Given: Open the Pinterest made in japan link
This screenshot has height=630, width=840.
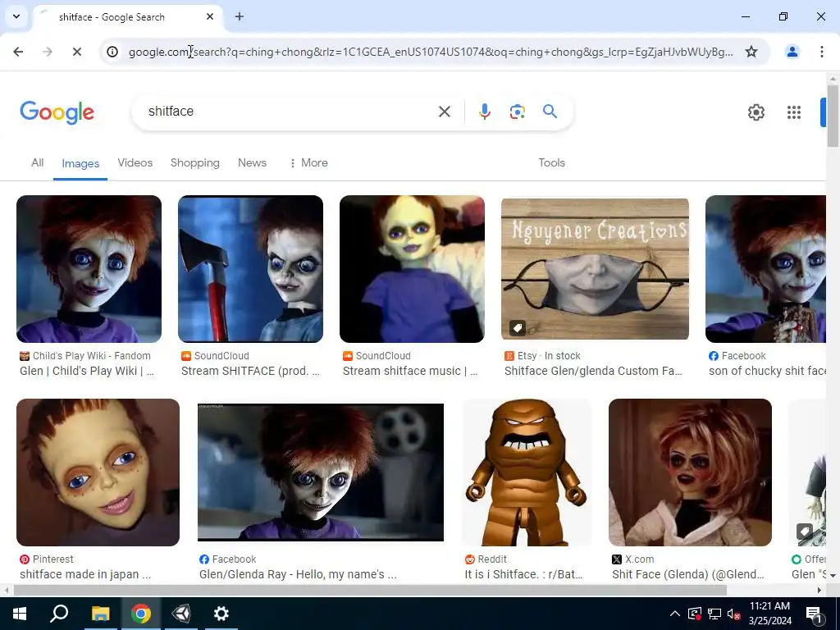Looking at the screenshot, I should 85,574.
